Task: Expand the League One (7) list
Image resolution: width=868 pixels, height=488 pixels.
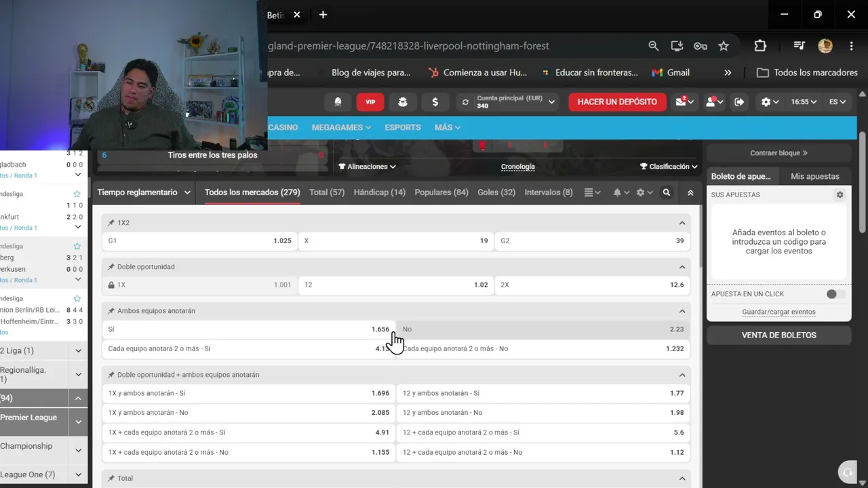Action: tap(78, 475)
